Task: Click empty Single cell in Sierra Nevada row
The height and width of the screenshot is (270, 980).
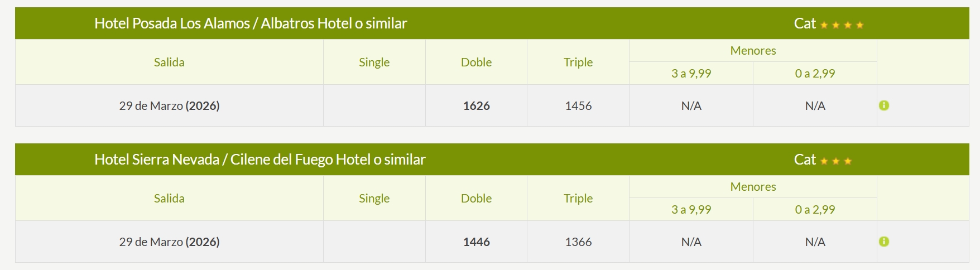Action: click(374, 242)
